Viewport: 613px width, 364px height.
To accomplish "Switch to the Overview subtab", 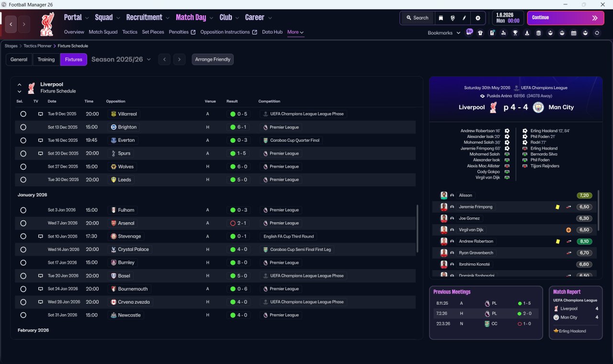I will tap(74, 32).
